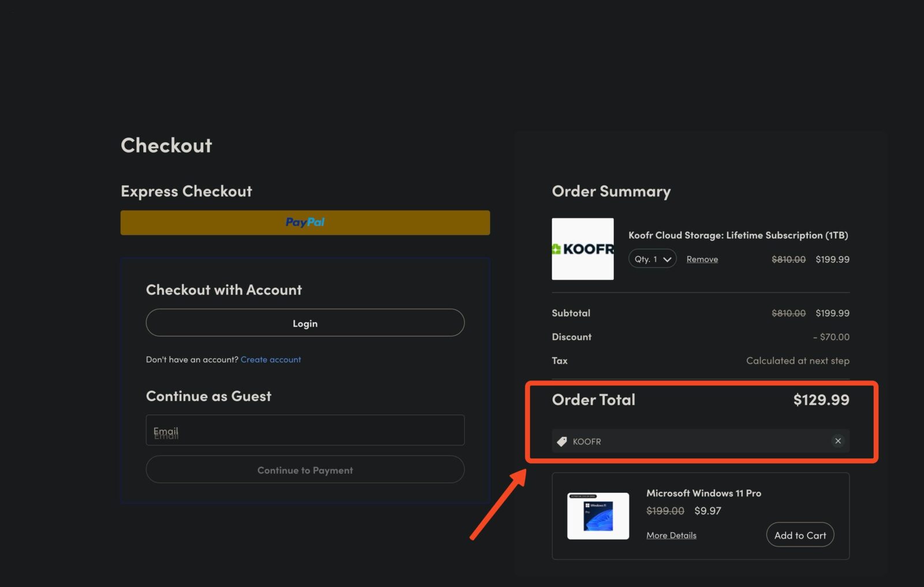Open More Details for Windows 11 Pro
Screen dimensions: 924x587
pyautogui.click(x=671, y=536)
